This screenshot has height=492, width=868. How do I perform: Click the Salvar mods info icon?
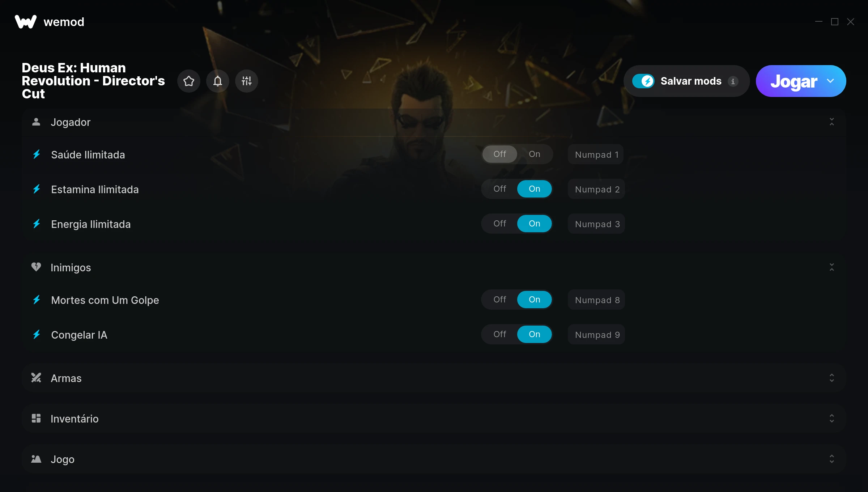click(733, 81)
